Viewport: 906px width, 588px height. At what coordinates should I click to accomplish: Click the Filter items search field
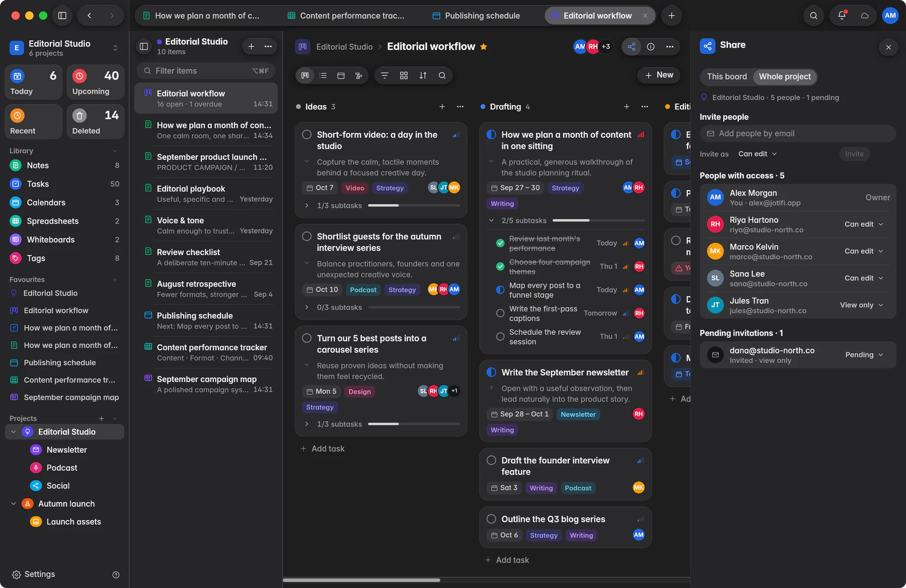click(x=206, y=71)
